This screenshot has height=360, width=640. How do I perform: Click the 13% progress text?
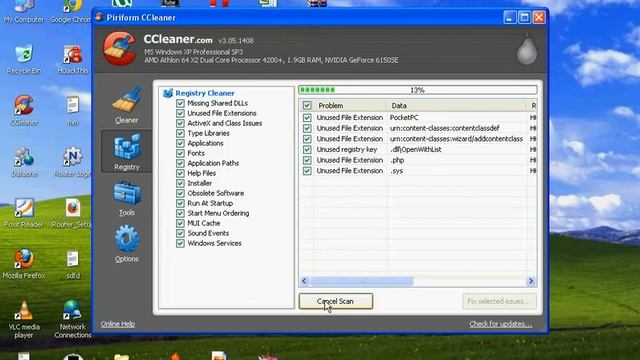pos(418,90)
